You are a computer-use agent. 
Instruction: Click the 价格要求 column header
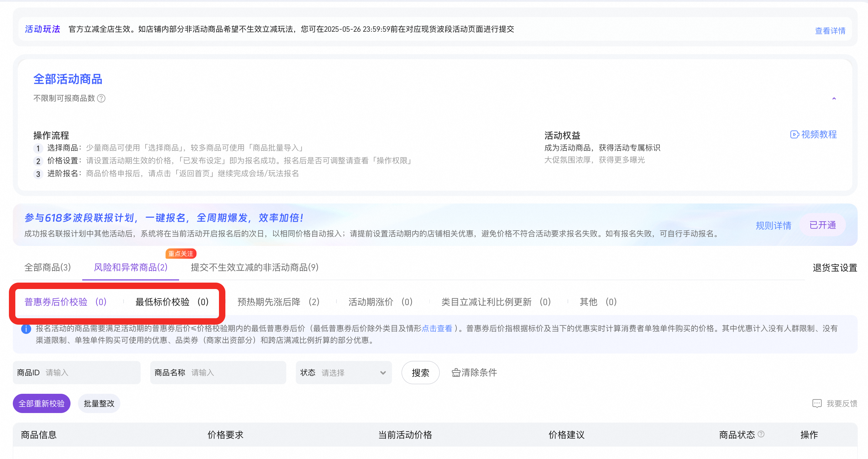point(225,435)
